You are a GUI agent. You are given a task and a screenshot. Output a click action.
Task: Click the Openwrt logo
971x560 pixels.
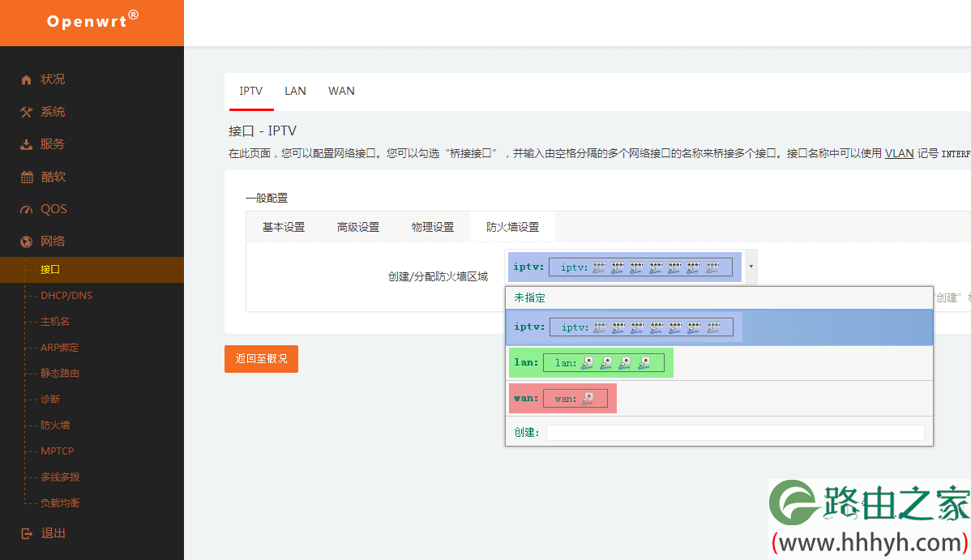pos(92,21)
